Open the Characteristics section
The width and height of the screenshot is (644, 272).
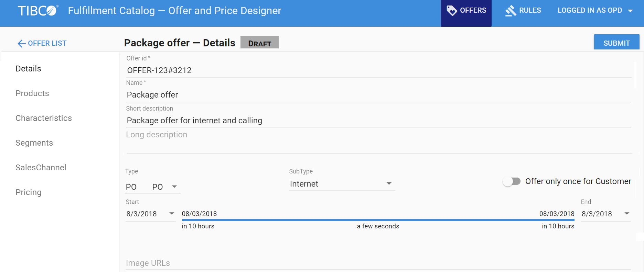pos(44,118)
